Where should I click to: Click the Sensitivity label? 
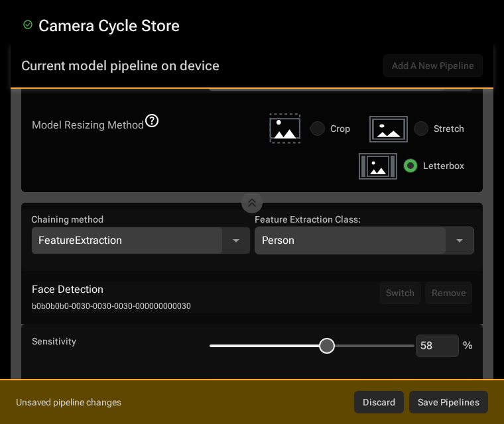(54, 341)
